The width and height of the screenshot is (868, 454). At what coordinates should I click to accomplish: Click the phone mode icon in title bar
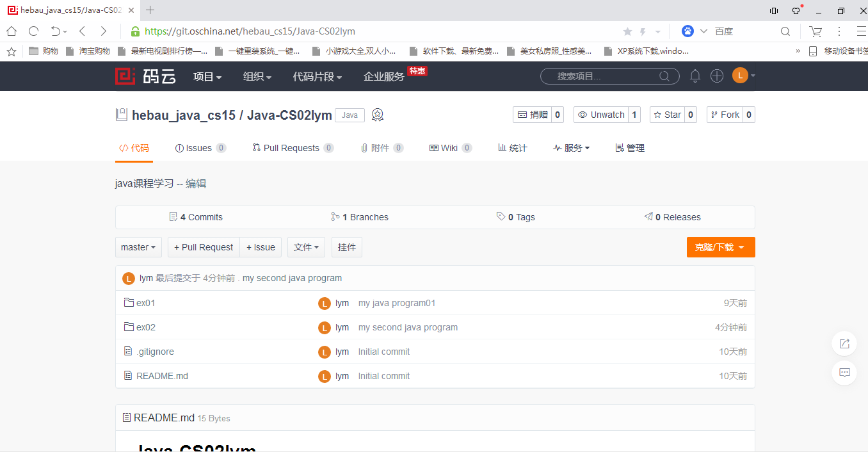(x=774, y=10)
